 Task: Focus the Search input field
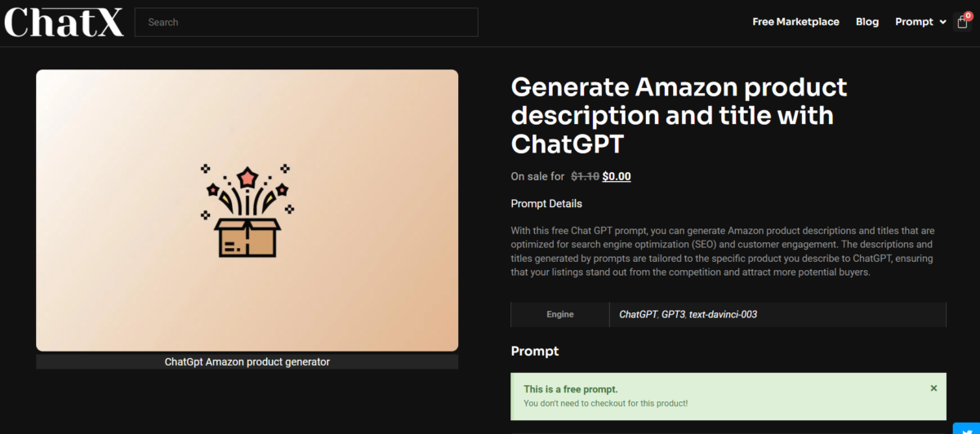click(306, 22)
